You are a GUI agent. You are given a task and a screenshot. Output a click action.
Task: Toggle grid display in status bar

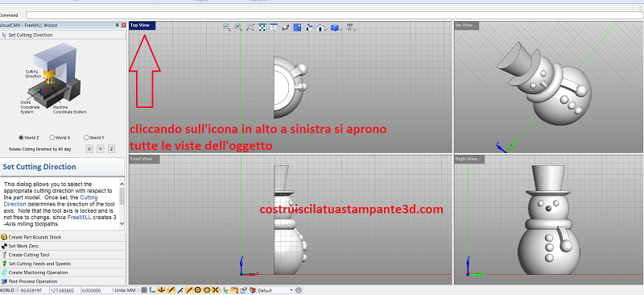[144, 290]
